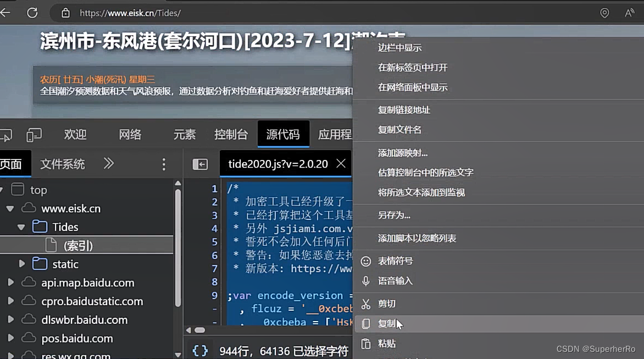Click the device toolbar icon in DevTools
Screen dimensions: 644x359
tap(34, 134)
